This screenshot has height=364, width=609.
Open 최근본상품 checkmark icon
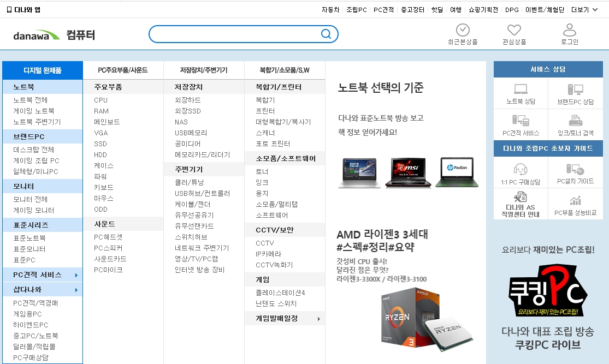463,30
